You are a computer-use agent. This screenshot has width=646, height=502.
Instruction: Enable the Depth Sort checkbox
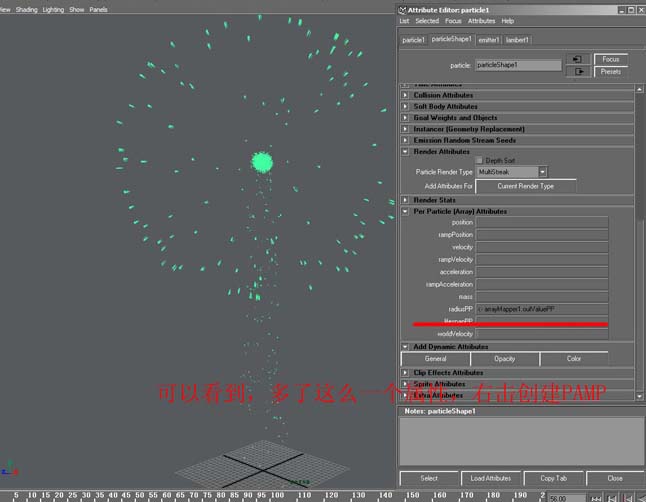coord(481,160)
